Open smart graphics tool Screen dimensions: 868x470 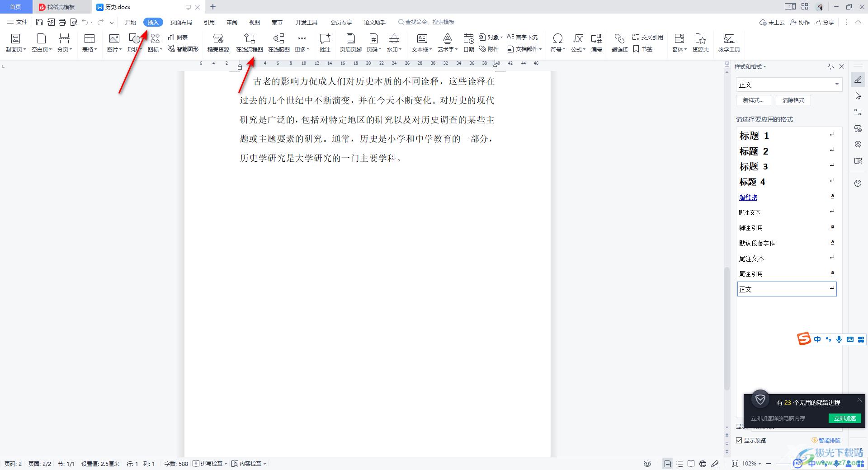(183, 49)
